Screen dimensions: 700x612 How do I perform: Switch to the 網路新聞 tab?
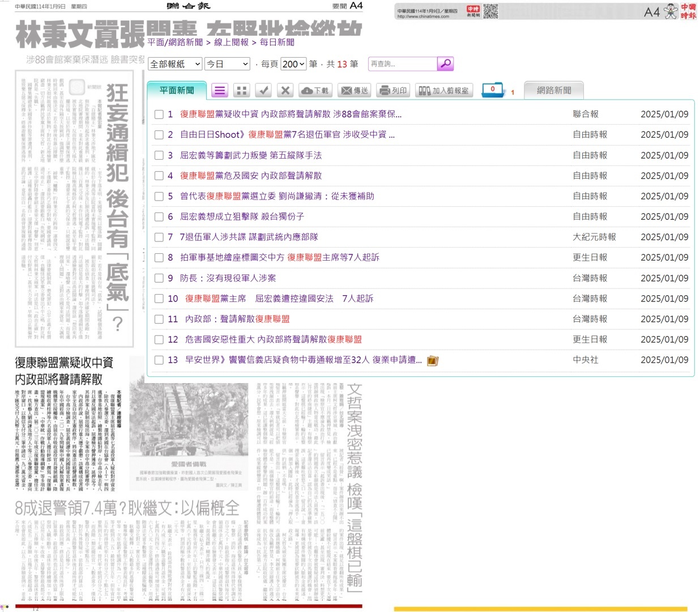[x=554, y=91]
